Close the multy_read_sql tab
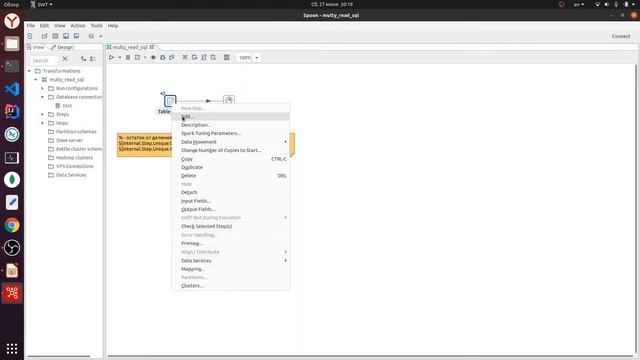 pos(152,47)
